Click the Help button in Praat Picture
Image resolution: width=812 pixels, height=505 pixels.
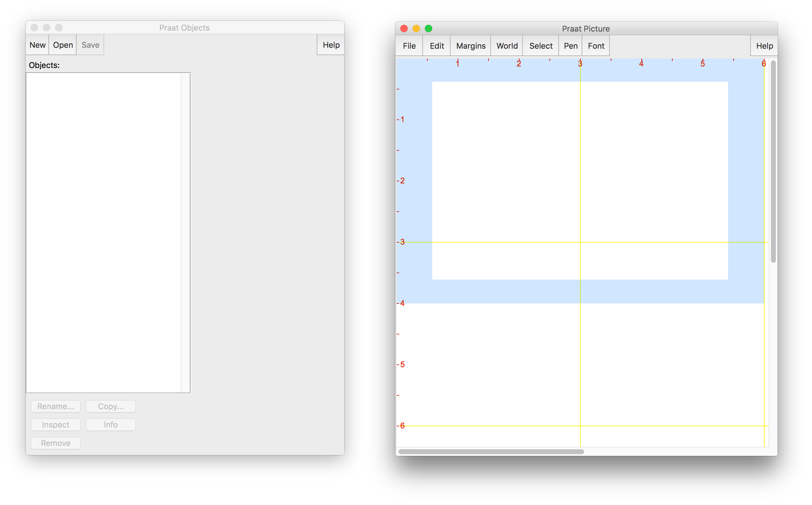tap(764, 45)
